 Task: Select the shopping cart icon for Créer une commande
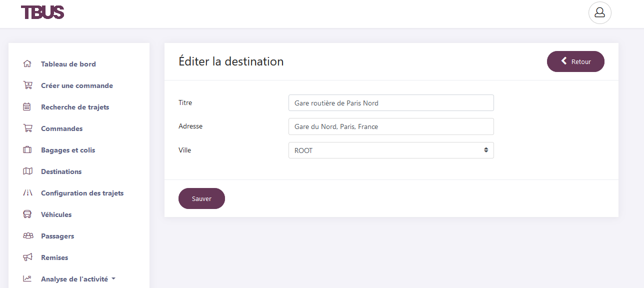pyautogui.click(x=28, y=85)
